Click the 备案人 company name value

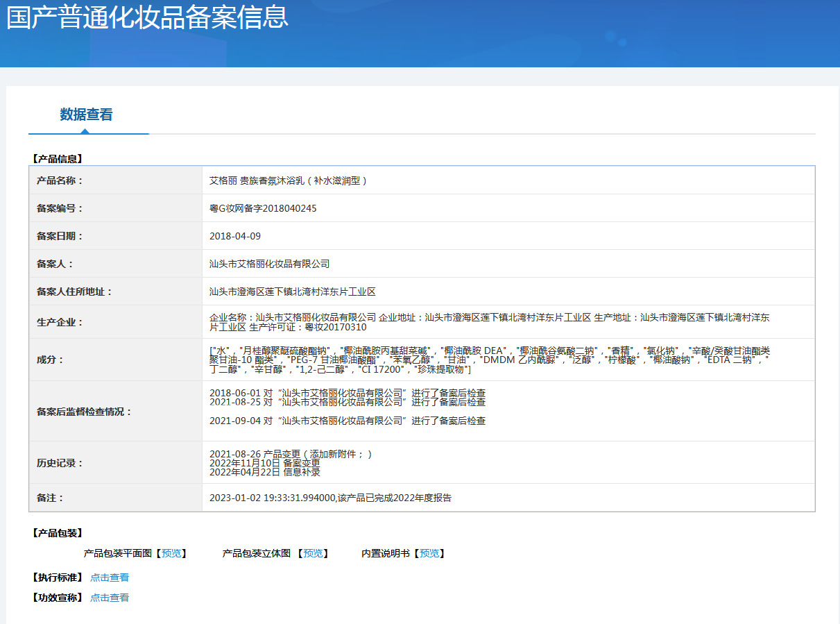click(x=269, y=264)
